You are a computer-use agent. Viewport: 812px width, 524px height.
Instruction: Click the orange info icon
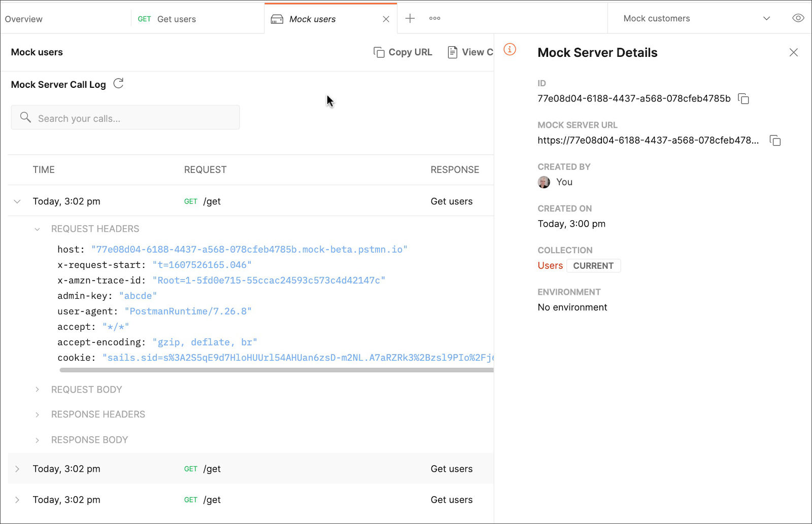(510, 49)
